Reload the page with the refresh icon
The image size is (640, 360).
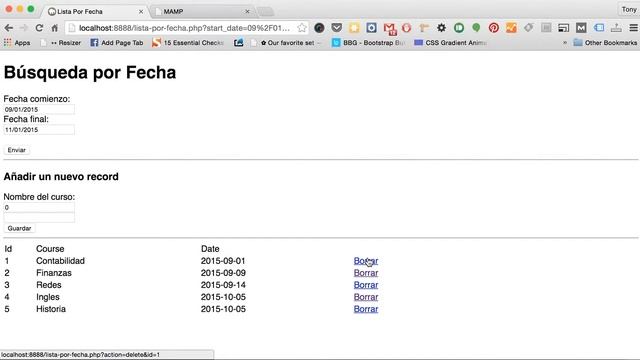39,28
